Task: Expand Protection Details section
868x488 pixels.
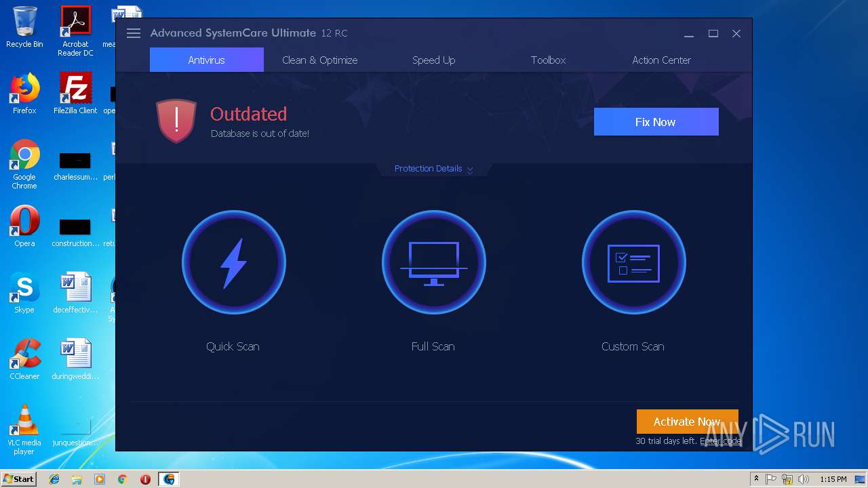Action: 433,169
